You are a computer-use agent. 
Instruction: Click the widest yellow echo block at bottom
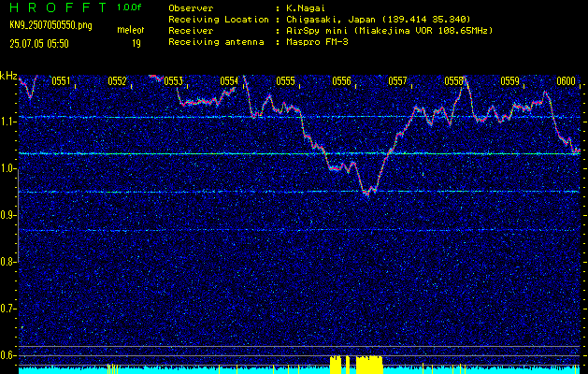(x=369, y=365)
